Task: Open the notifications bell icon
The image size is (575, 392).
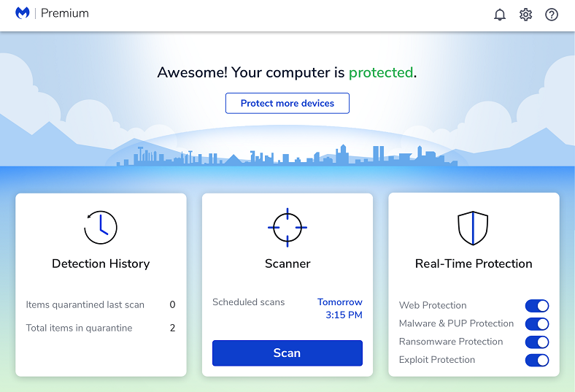Action: coord(500,15)
